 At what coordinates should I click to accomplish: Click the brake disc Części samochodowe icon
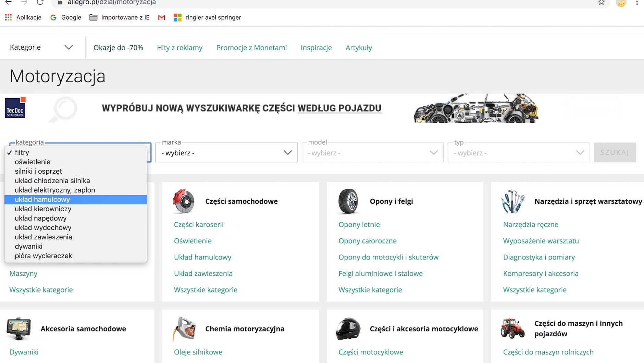(x=184, y=201)
